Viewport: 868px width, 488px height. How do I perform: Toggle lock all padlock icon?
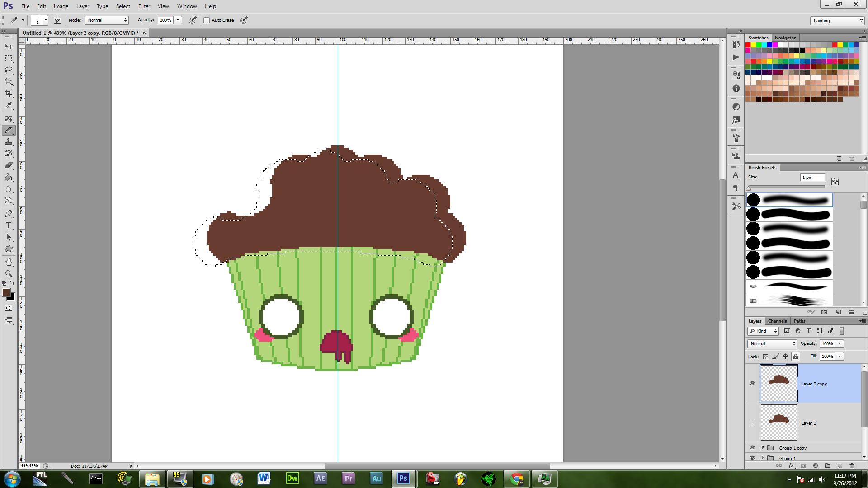point(796,357)
